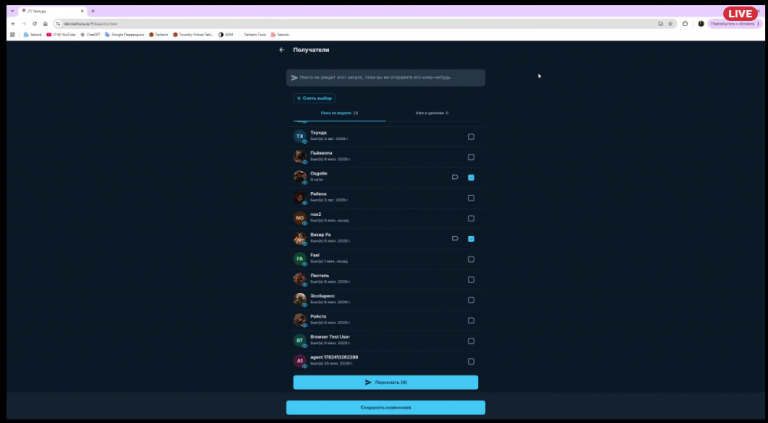Click the eye badge on the TX avatar
Image resolution: width=768 pixels, height=423 pixels.
pos(305,141)
